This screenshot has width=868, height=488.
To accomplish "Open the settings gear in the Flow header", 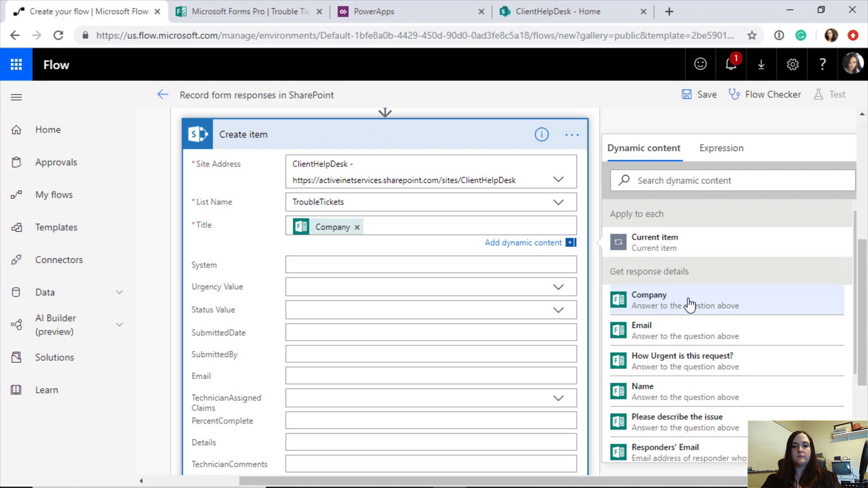I will (793, 65).
